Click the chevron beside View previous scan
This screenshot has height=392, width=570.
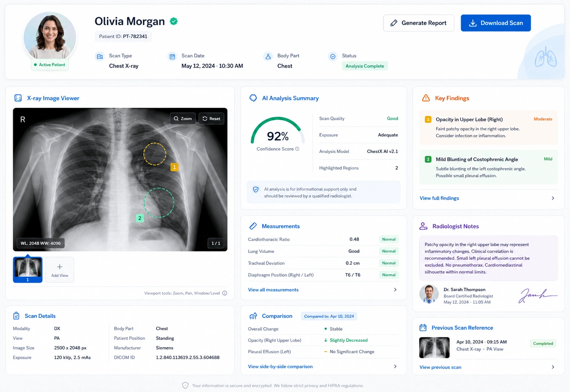point(553,367)
